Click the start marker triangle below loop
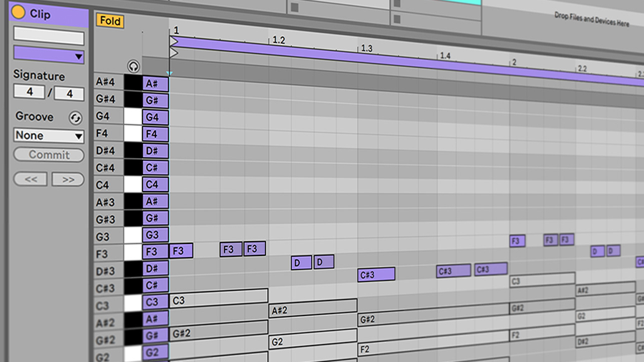644x362 pixels. click(x=174, y=53)
